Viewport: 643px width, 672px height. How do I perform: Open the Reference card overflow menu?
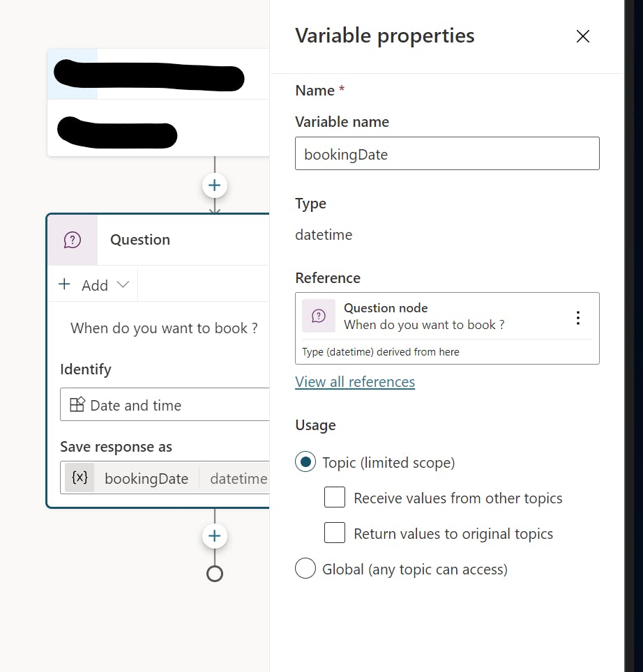pyautogui.click(x=578, y=317)
